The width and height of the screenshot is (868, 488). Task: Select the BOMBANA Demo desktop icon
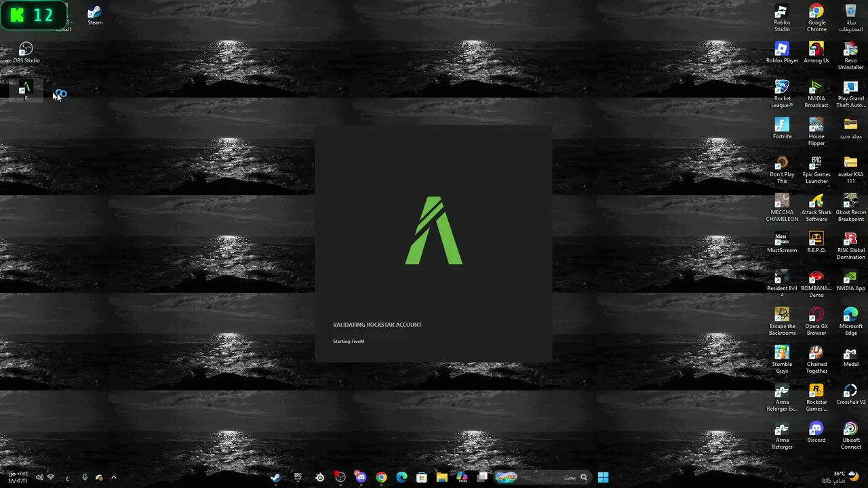[x=816, y=284]
